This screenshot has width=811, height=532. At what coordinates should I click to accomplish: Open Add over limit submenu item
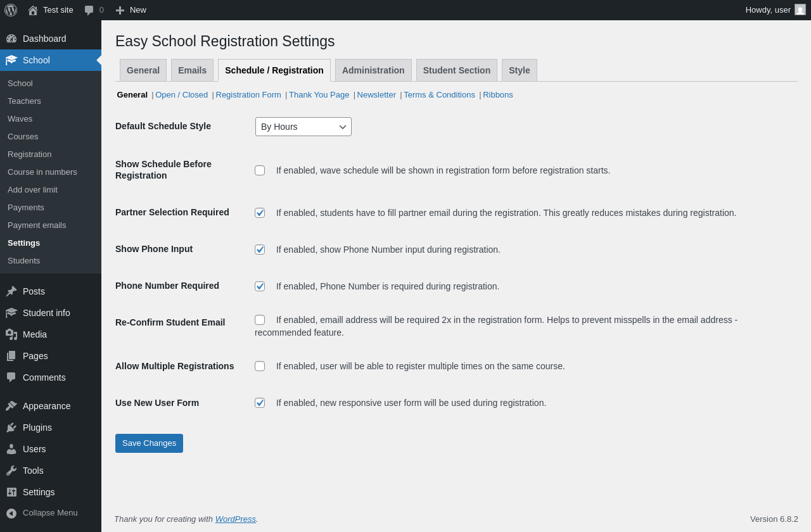point(51,190)
